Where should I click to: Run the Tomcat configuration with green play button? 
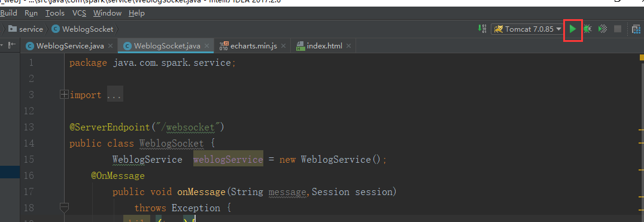click(573, 29)
